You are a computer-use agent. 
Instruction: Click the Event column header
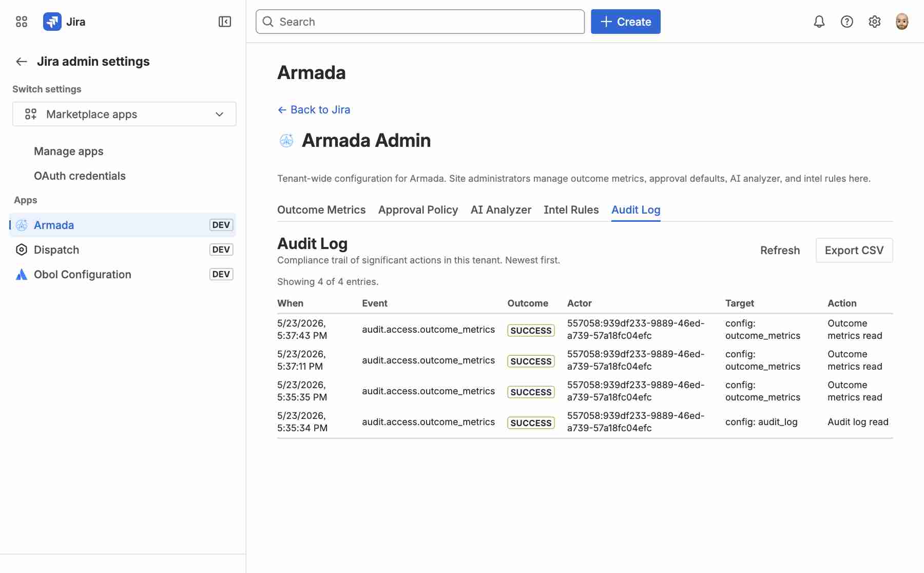[x=375, y=303]
